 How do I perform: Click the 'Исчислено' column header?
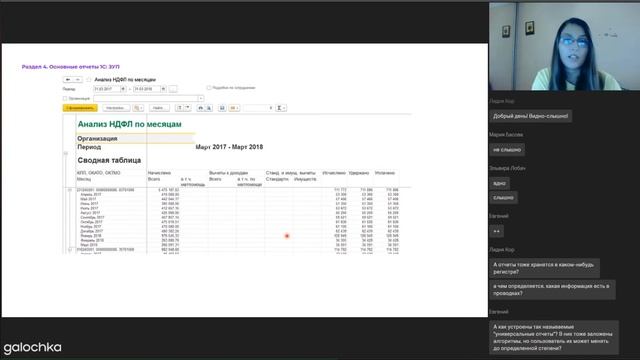(334, 173)
